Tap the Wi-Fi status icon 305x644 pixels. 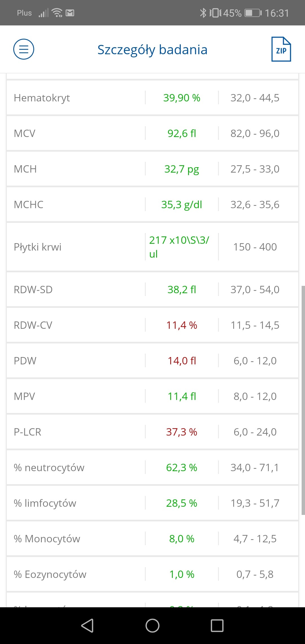[x=57, y=13]
